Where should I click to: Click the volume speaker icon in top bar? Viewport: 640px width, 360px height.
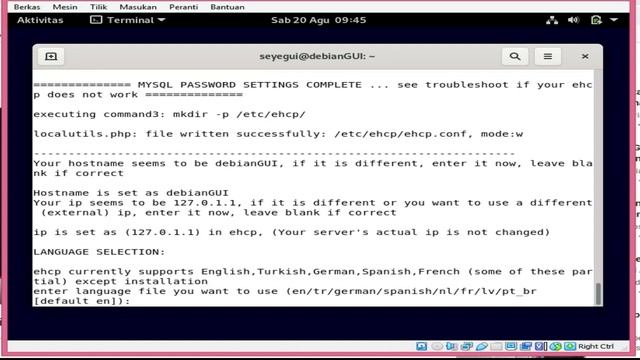pyautogui.click(x=573, y=20)
